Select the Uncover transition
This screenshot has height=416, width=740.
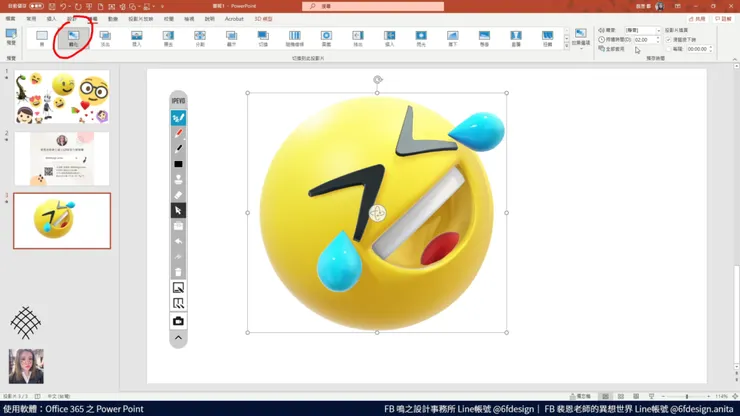click(x=358, y=38)
